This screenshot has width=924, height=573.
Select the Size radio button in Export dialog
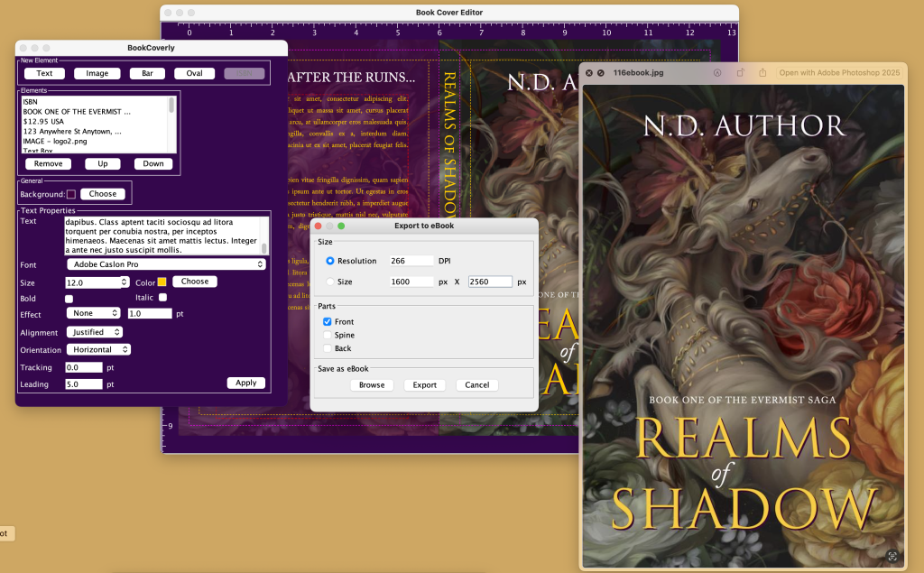(x=330, y=282)
